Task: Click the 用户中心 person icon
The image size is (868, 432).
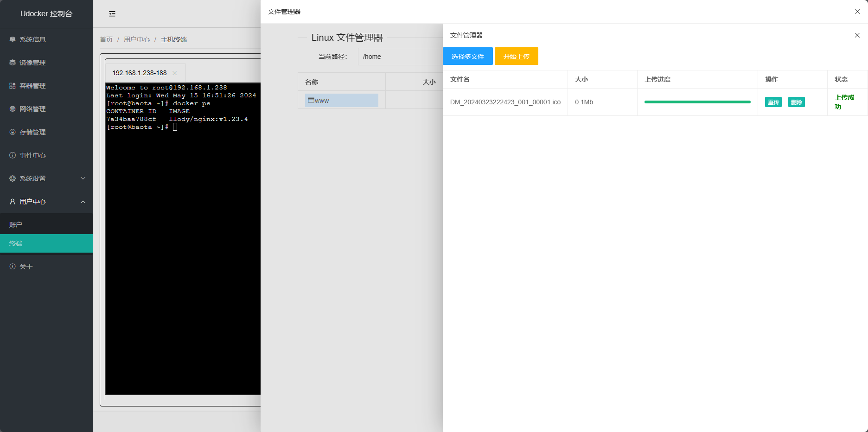Action: point(13,202)
